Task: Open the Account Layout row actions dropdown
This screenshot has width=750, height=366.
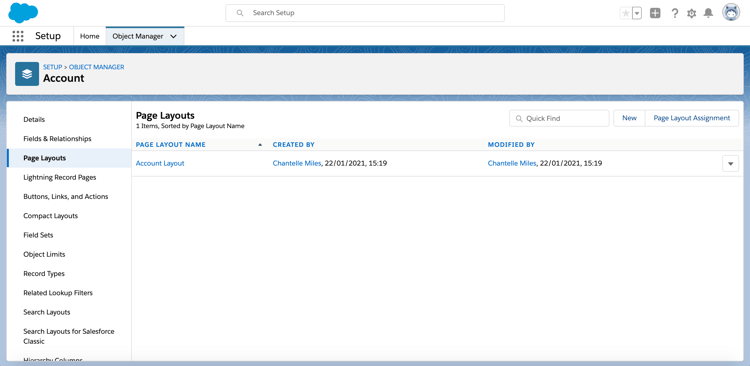Action: [730, 164]
